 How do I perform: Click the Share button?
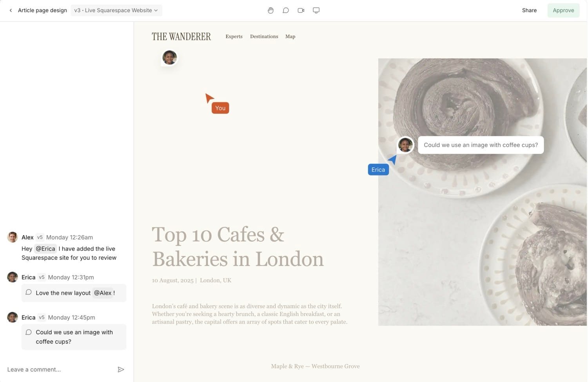click(x=529, y=11)
